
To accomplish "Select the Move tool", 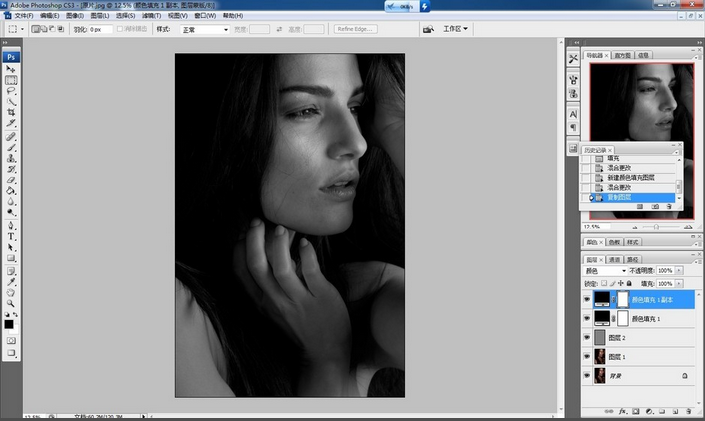I will click(11, 69).
